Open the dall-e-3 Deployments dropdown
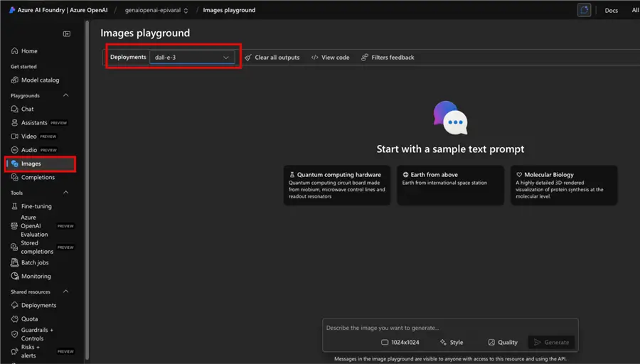The width and height of the screenshot is (640, 364). [x=192, y=57]
